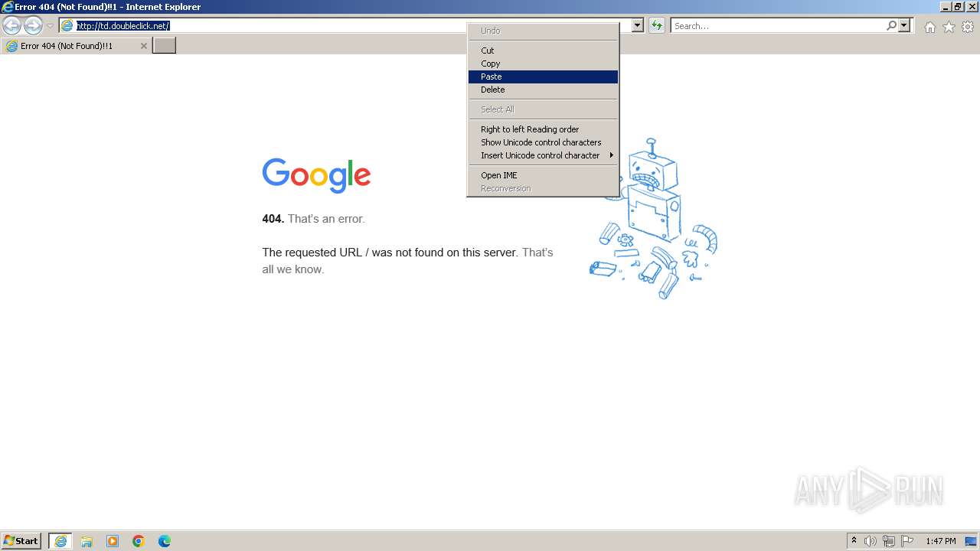Click in the Search box
This screenshot has width=980, height=551.
point(777,25)
